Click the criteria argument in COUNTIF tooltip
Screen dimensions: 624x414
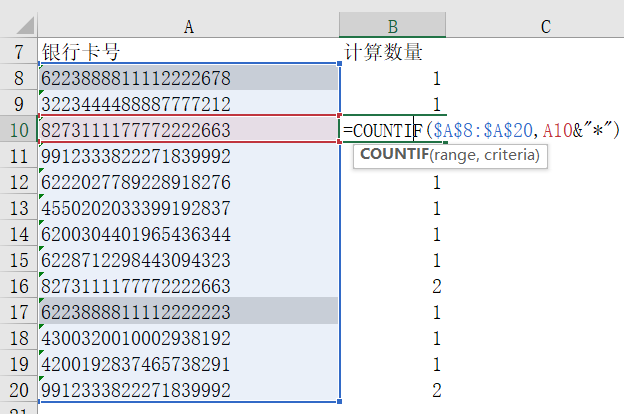click(509, 155)
